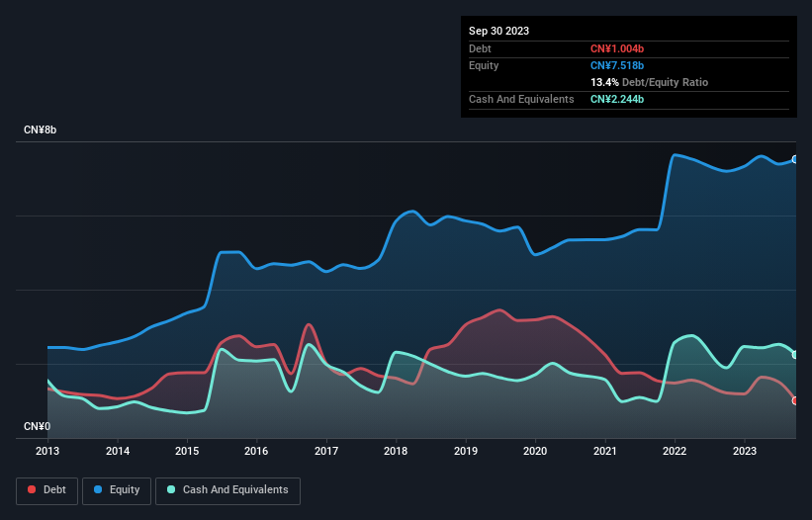Select the blue Equity endpoint marker
The width and height of the screenshot is (812, 520).
[x=795, y=159]
